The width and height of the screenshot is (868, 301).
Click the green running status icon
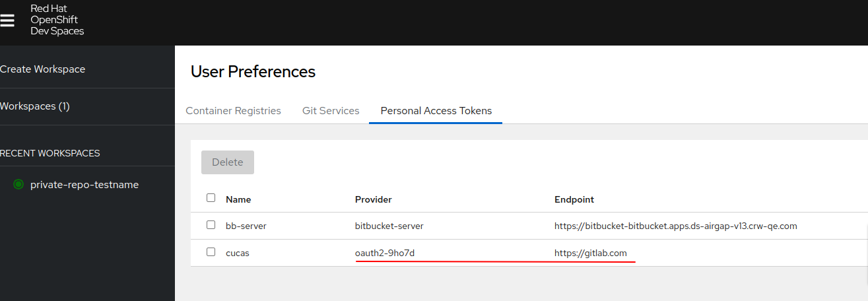pyautogui.click(x=18, y=185)
